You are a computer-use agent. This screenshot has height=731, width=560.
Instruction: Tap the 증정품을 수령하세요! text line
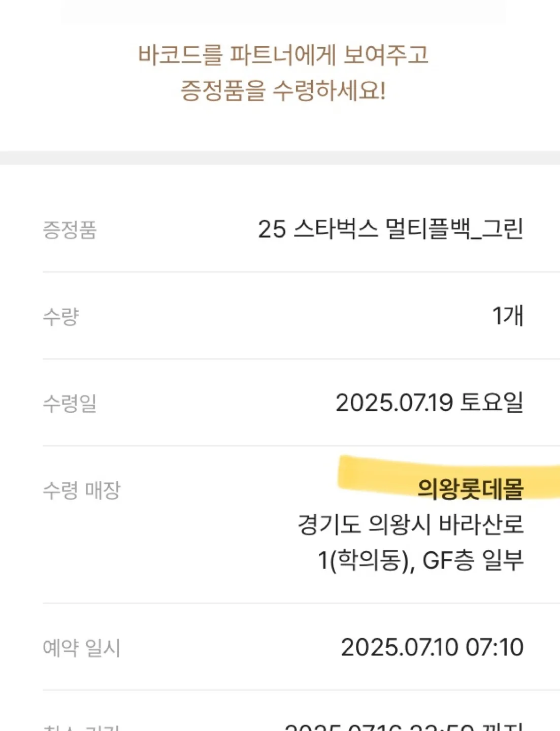pos(283,91)
